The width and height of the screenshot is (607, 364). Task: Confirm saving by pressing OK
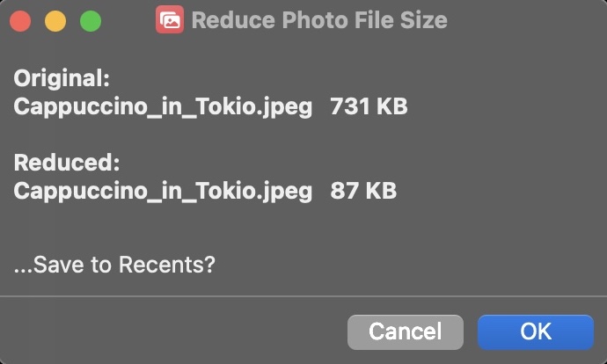tap(535, 331)
